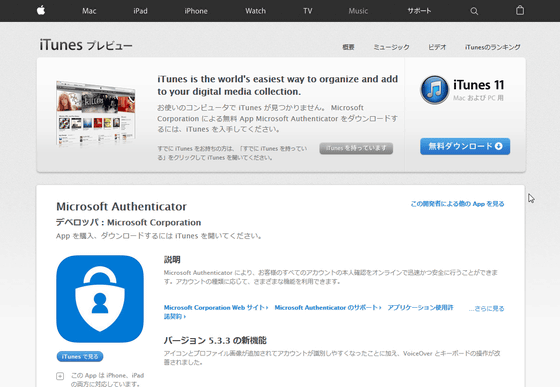The height and width of the screenshot is (387, 560).
Task: Open the Music menu item
Action: tap(358, 11)
